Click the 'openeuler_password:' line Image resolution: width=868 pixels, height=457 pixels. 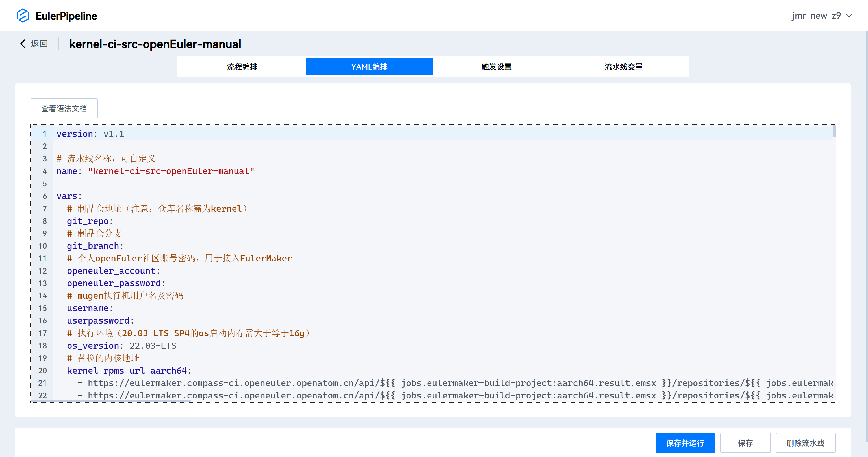coord(116,283)
